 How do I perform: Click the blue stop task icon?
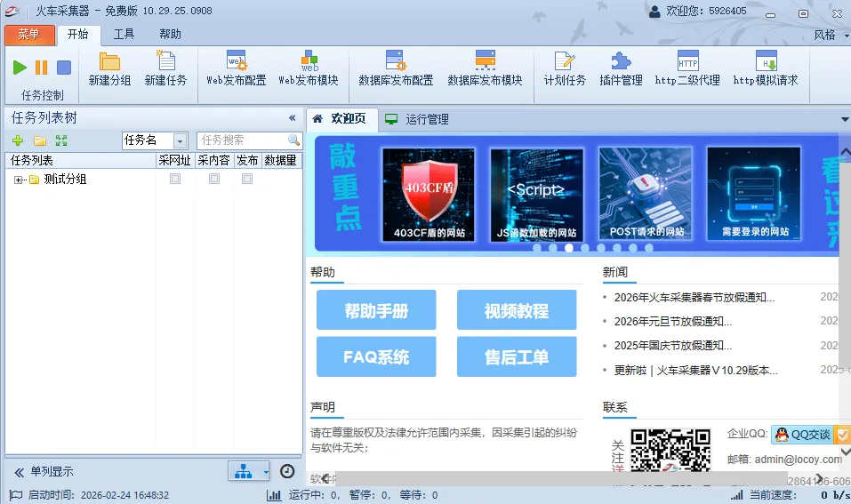point(64,68)
